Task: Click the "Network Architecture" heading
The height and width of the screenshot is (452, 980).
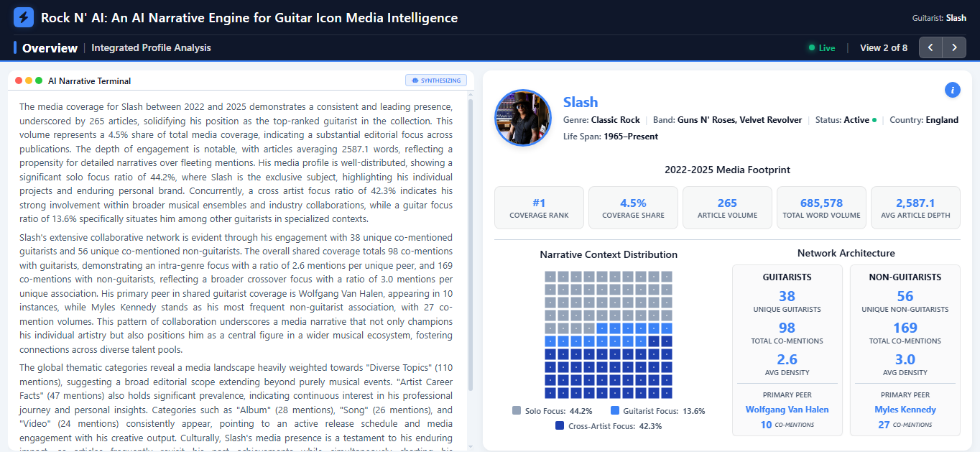Action: click(x=846, y=253)
